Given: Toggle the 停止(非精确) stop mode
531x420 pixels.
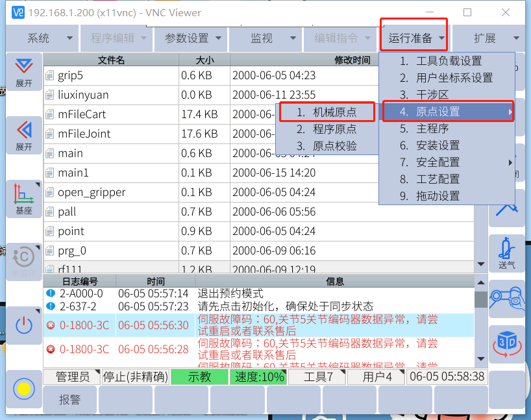Looking at the screenshot, I should (136, 377).
